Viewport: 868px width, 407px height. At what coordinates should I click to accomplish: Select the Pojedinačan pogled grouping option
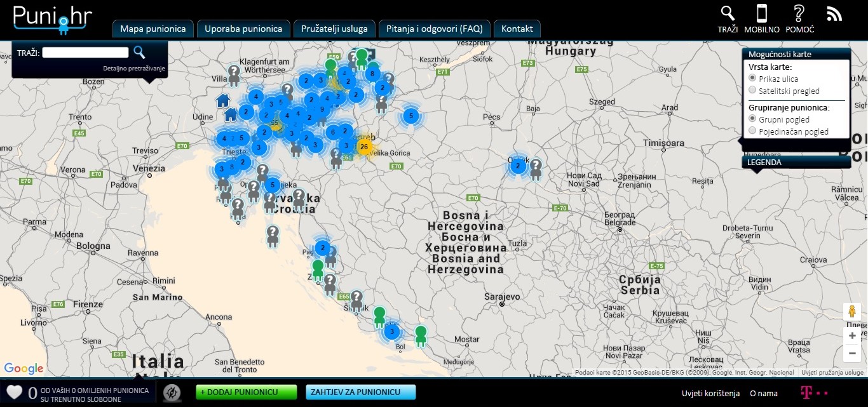click(753, 131)
